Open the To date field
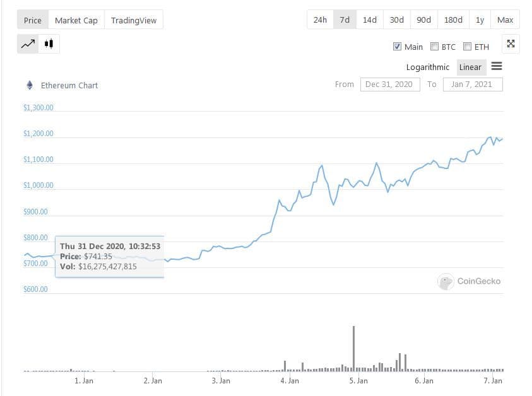Viewport: 532px width, 396px height. click(473, 84)
